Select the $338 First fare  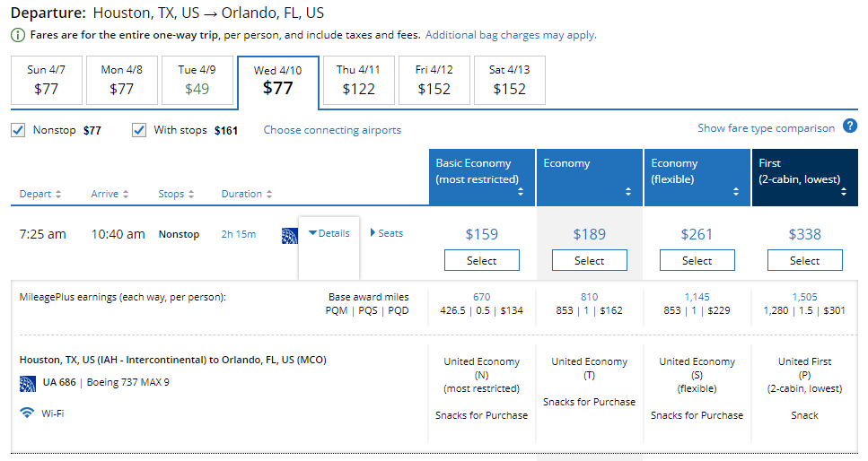804,260
